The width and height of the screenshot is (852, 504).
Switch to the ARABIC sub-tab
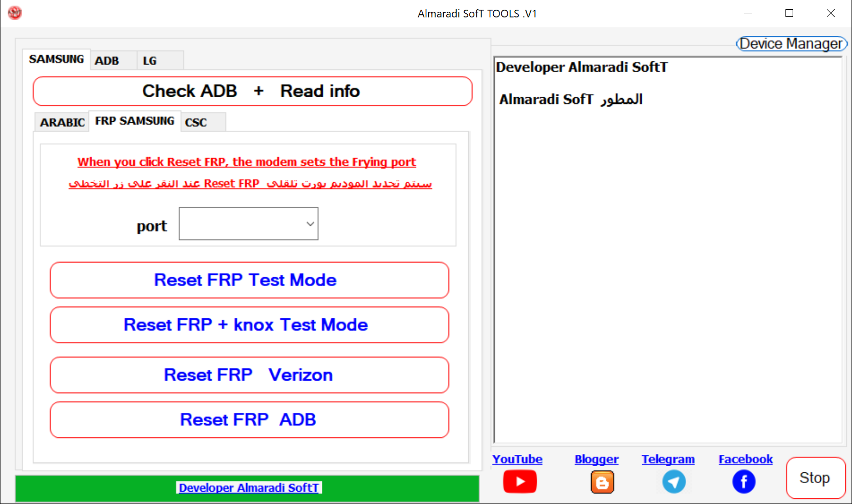[x=62, y=123]
